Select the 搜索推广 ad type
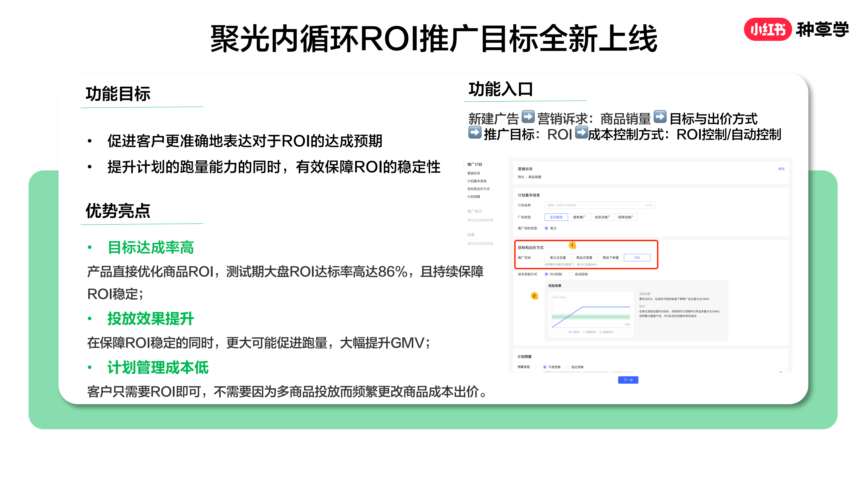This screenshot has height=488, width=868. coord(579,217)
